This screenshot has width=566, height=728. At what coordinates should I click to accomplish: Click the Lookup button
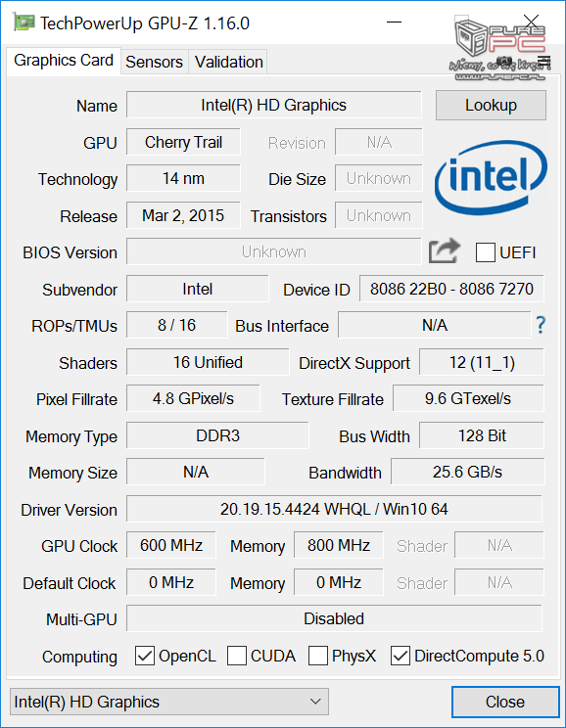point(491,105)
